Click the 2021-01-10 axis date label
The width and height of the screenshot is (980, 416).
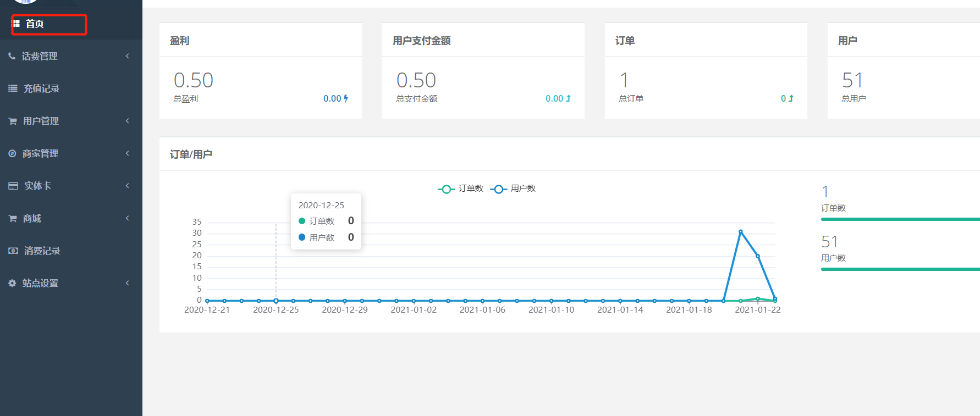pyautogui.click(x=551, y=310)
